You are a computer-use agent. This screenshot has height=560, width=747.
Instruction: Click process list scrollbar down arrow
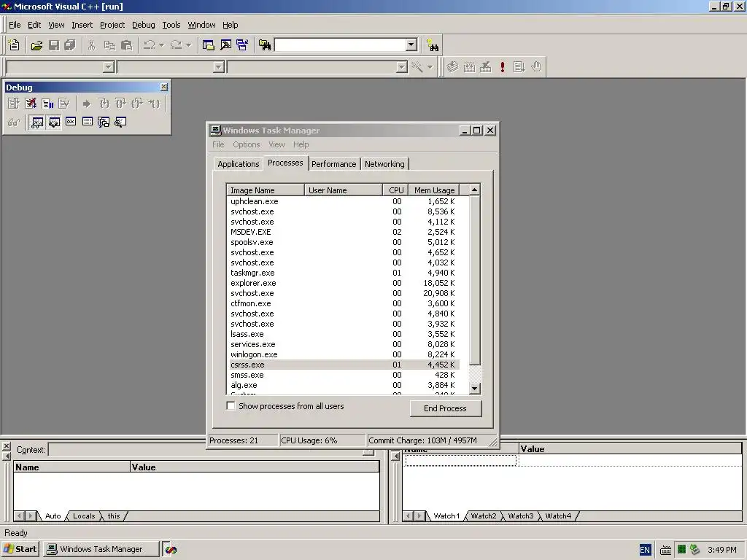(x=474, y=389)
